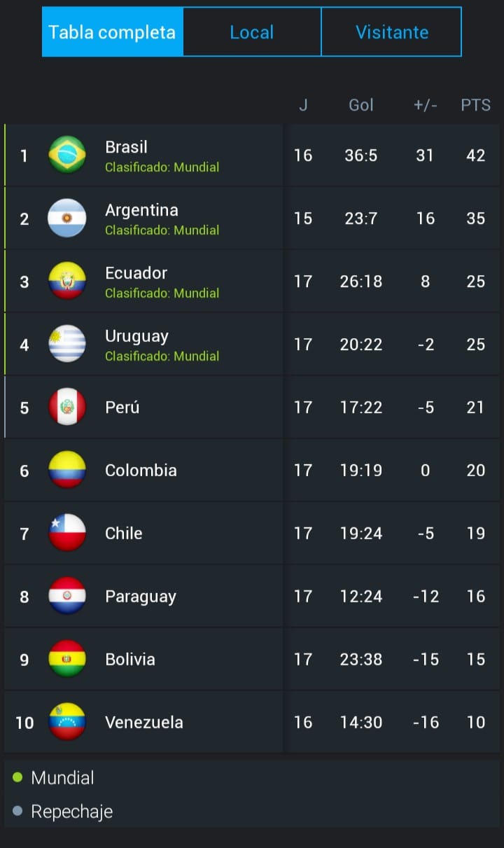Select the Venezuela team name
The height and width of the screenshot is (848, 504).
point(143,722)
